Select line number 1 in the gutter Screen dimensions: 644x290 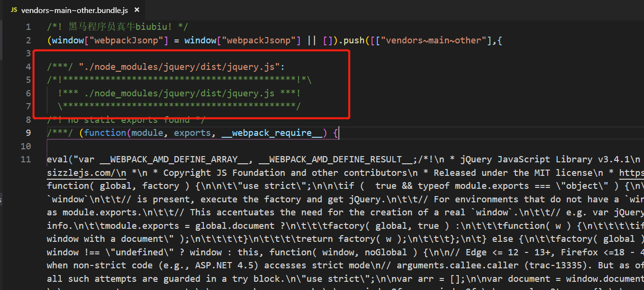(x=28, y=27)
